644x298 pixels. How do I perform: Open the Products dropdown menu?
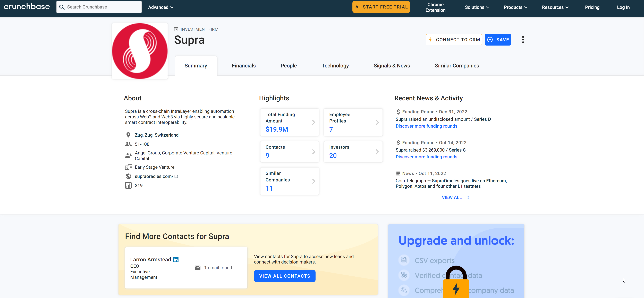tap(515, 7)
